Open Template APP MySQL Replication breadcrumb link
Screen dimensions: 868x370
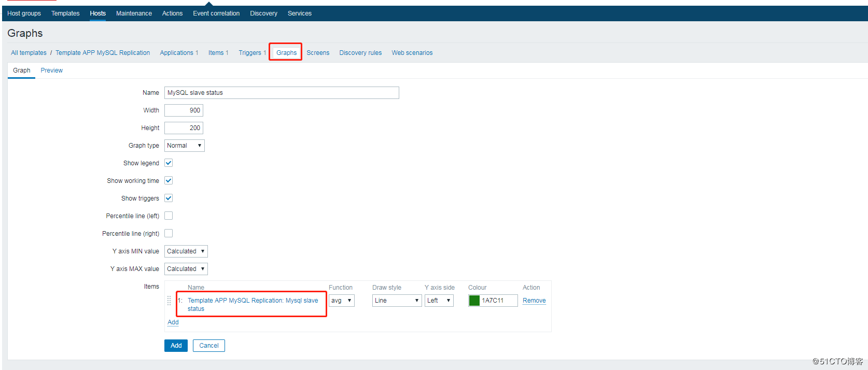point(103,53)
